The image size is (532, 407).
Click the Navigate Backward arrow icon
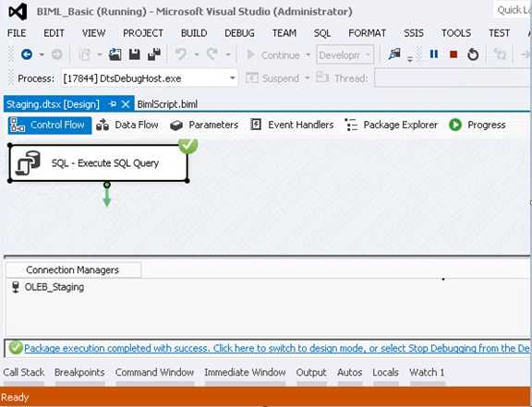pyautogui.click(x=27, y=54)
